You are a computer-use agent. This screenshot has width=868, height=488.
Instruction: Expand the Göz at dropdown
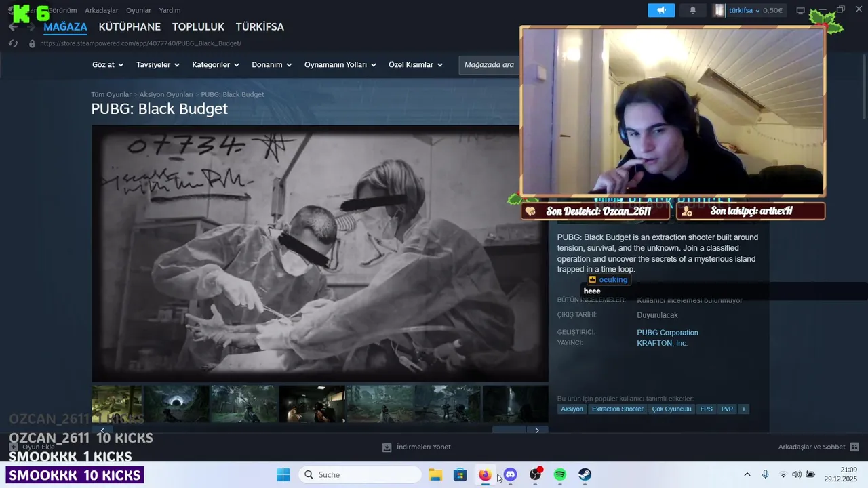click(108, 65)
